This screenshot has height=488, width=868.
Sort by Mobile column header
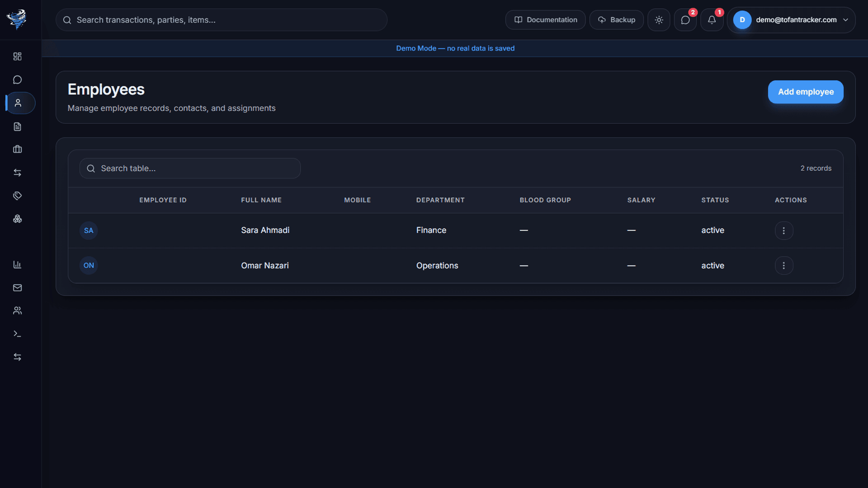pos(357,200)
